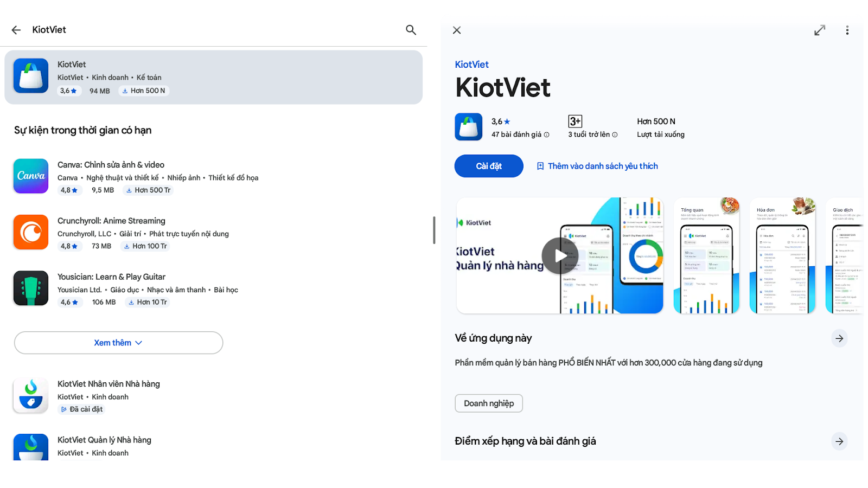This screenshot has height=488, width=868.
Task: Select the Doanh nghiệp tag chip
Action: pos(489,403)
